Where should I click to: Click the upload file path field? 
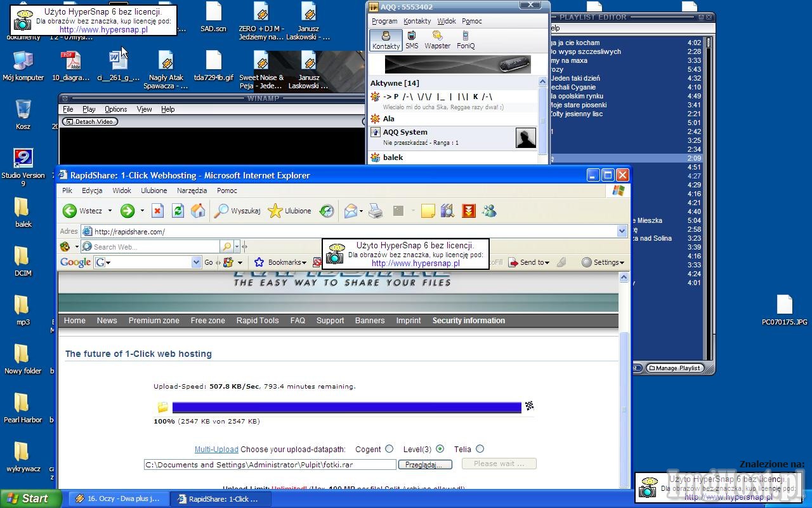point(270,465)
